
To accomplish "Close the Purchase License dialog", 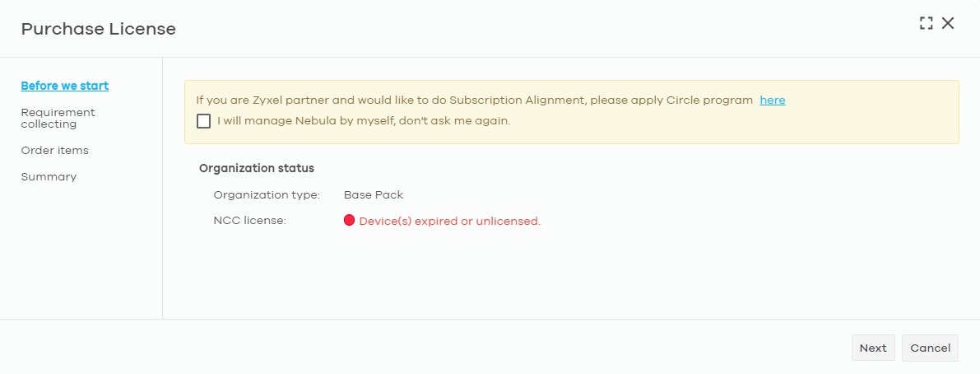I will [x=948, y=24].
